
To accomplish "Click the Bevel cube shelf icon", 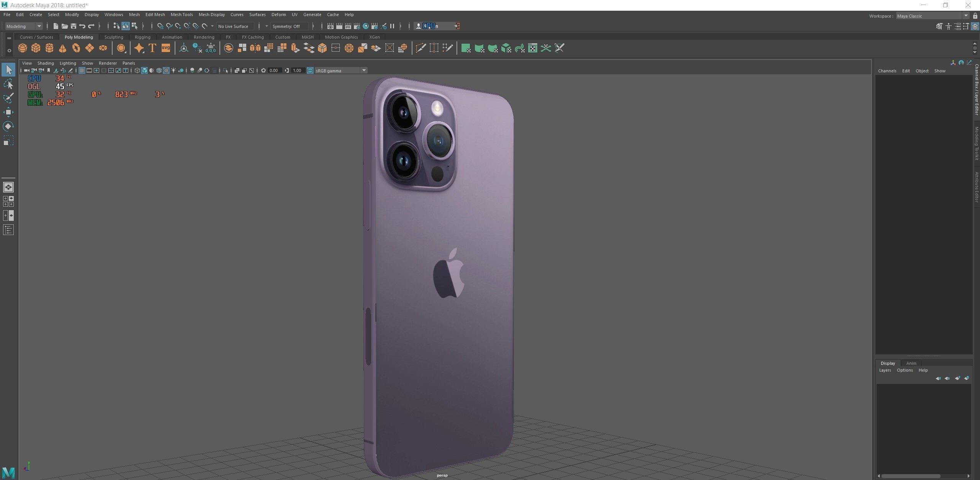I will (322, 48).
